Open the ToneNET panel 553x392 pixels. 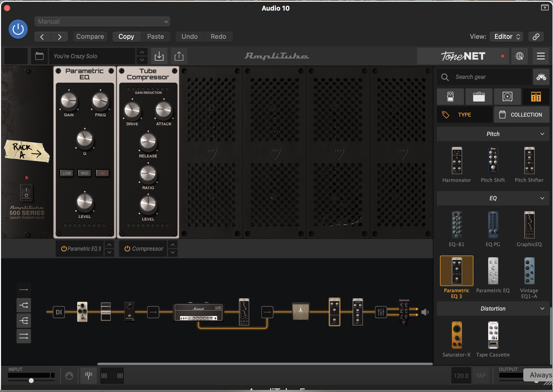tap(463, 56)
